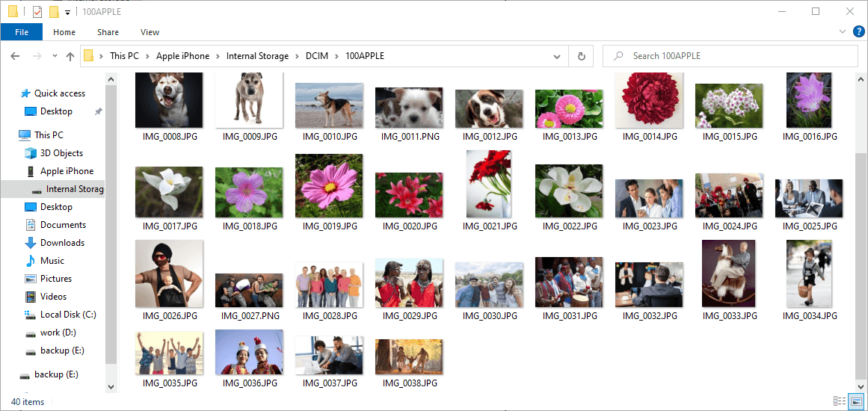The image size is (868, 411).
Task: Click This PC in the address bar
Action: [x=125, y=56]
